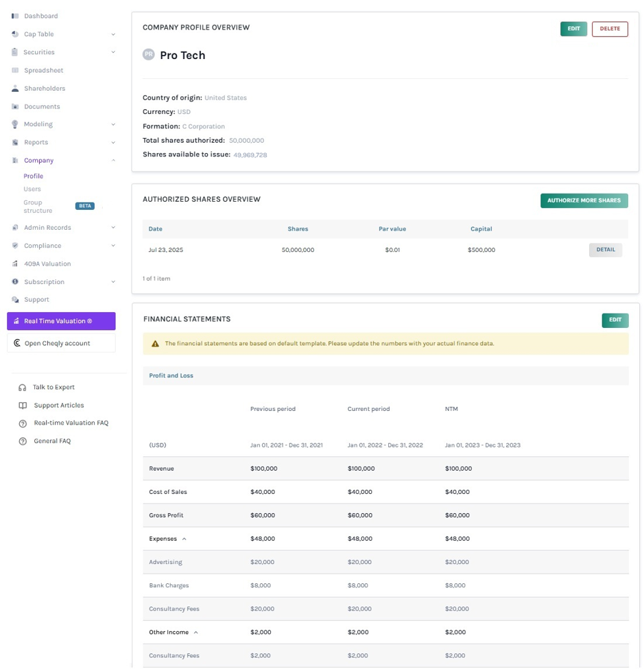This screenshot has height=671, width=644.
Task: Click the Gross Profit row label
Action: [x=166, y=515]
